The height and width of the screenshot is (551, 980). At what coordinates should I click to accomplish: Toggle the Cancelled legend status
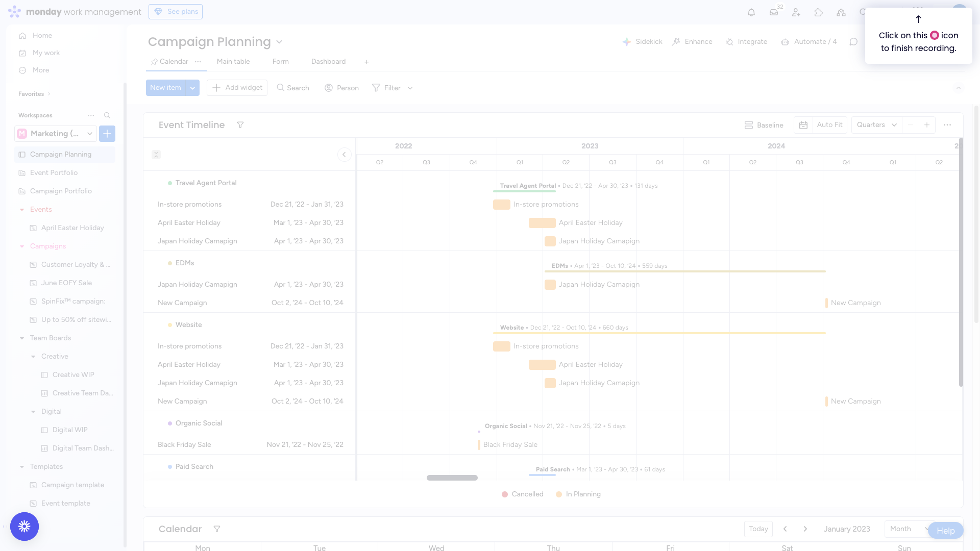(x=523, y=494)
